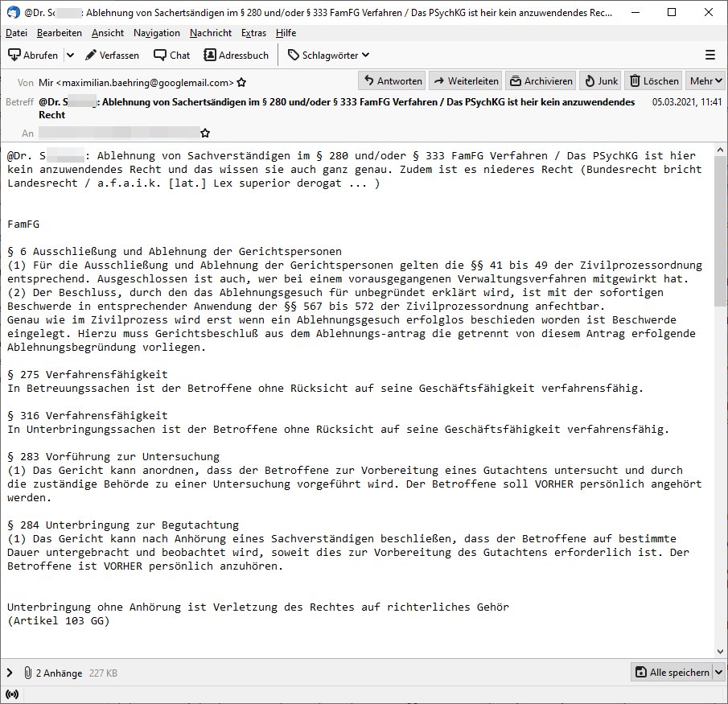Viewport: 728px width, 704px height.
Task: Click the '§ 275 Verfahrensfähigkeit' heading
Action: [88, 374]
